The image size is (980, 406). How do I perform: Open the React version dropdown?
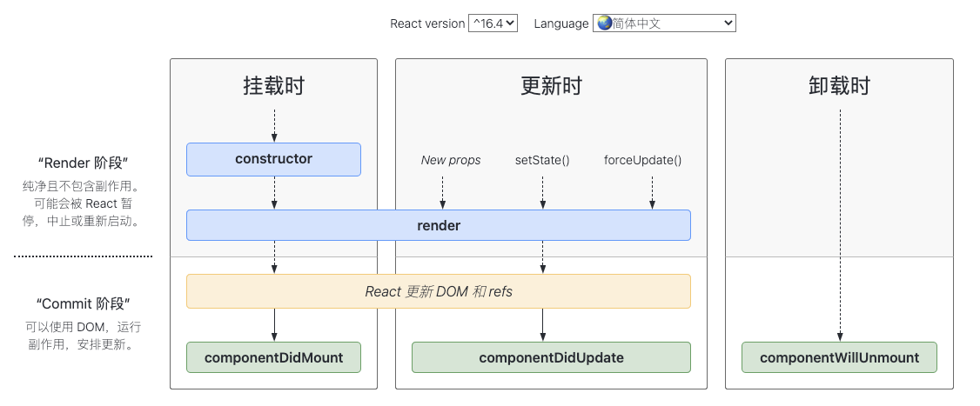pyautogui.click(x=493, y=23)
